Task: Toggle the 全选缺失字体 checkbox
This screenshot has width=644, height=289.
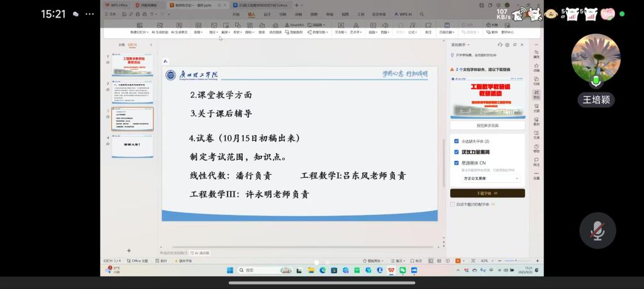Action: pos(456,141)
